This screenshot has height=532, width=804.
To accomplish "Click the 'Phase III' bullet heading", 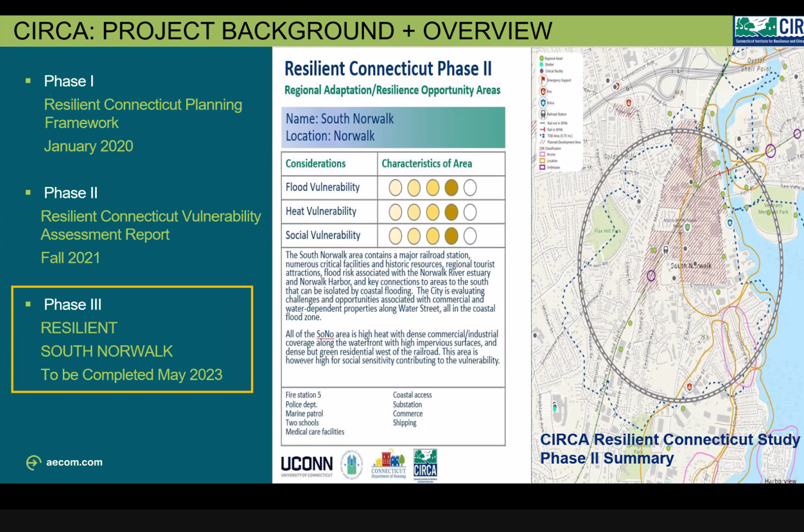I will click(73, 304).
